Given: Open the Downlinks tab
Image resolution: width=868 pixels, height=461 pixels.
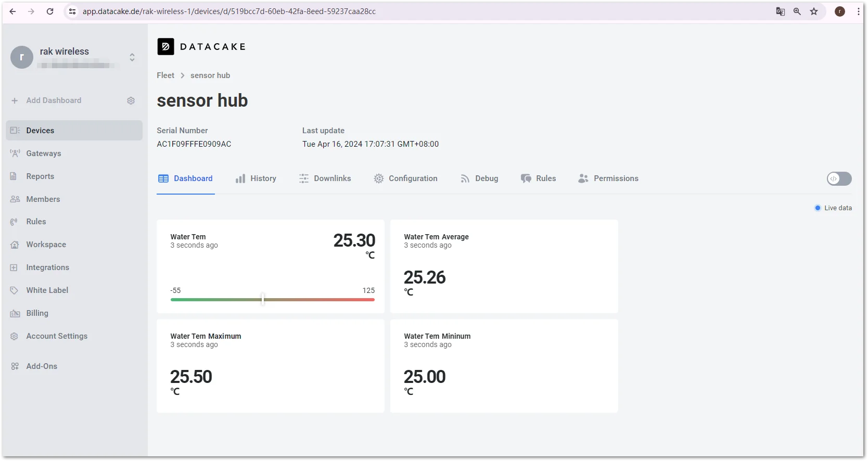Looking at the screenshot, I should click(325, 178).
